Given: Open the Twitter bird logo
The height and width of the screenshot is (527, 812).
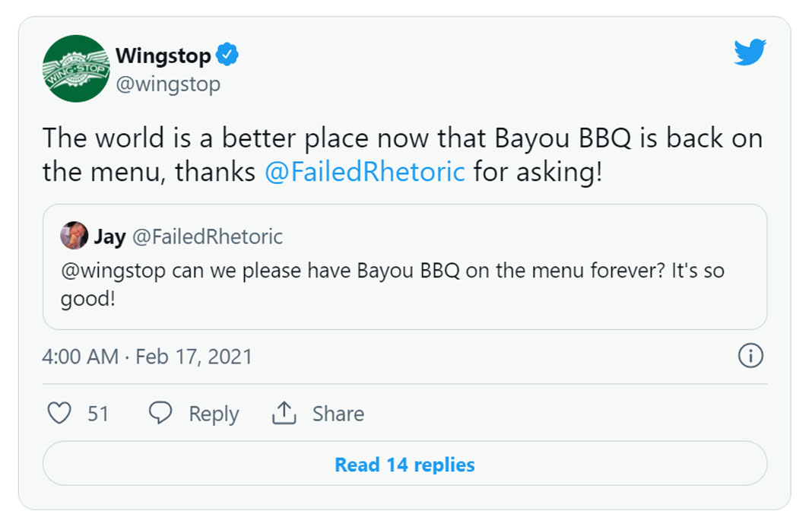Looking at the screenshot, I should [750, 52].
